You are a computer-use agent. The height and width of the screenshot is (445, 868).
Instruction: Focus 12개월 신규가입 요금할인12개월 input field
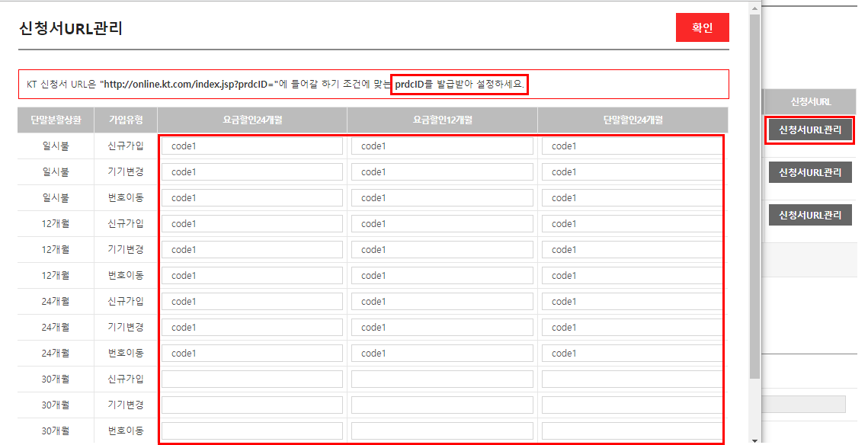pos(442,224)
